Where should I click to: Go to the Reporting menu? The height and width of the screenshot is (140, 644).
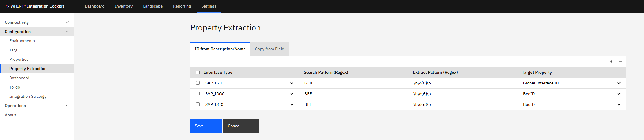182,6
